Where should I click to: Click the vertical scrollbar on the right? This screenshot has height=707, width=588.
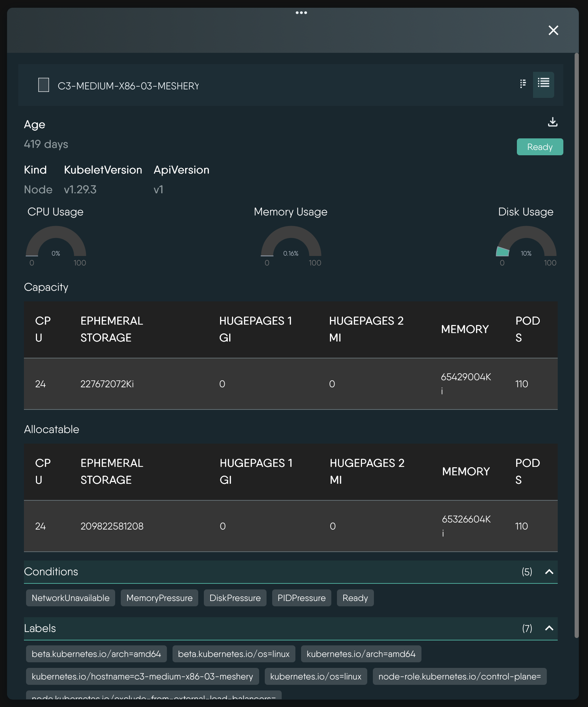(x=576, y=345)
